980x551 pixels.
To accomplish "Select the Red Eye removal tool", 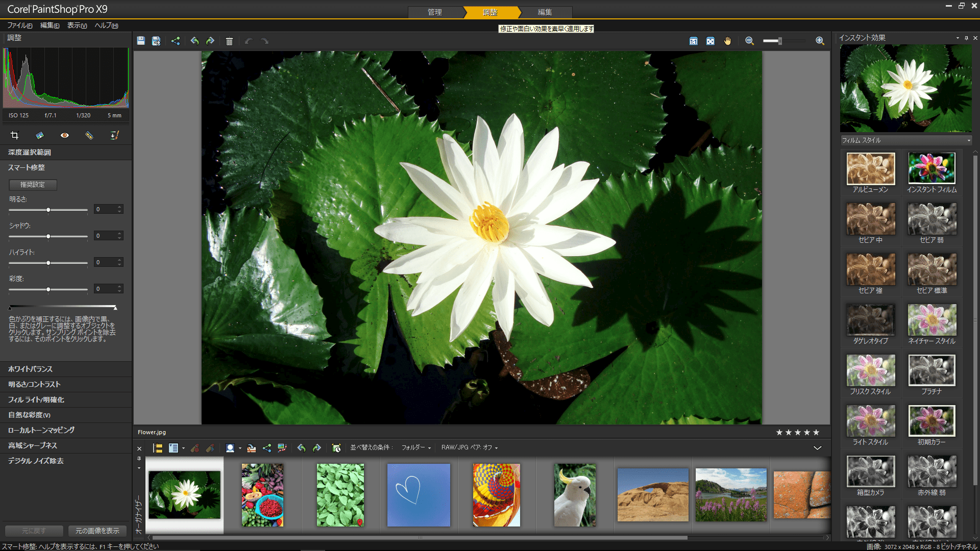I will (64, 135).
